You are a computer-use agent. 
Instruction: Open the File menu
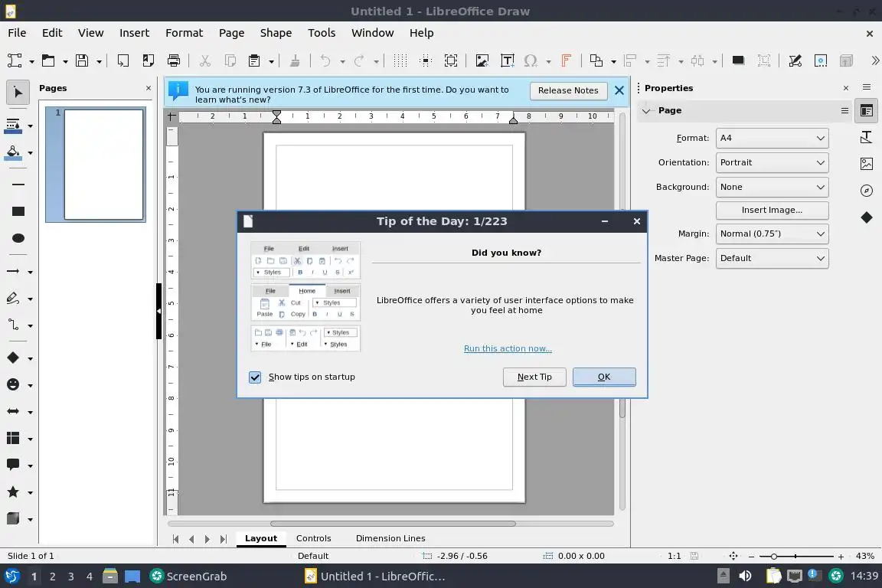(17, 33)
